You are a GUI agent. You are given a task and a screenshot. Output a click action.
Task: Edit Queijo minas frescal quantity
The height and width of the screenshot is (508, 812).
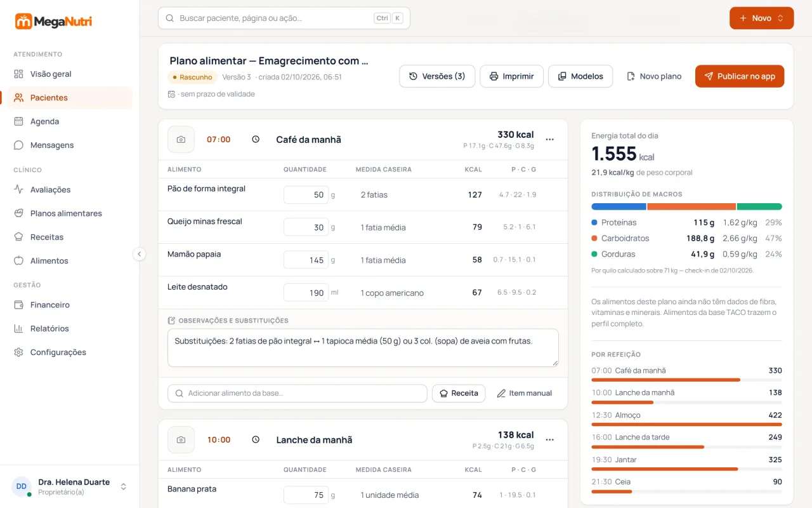(306, 227)
